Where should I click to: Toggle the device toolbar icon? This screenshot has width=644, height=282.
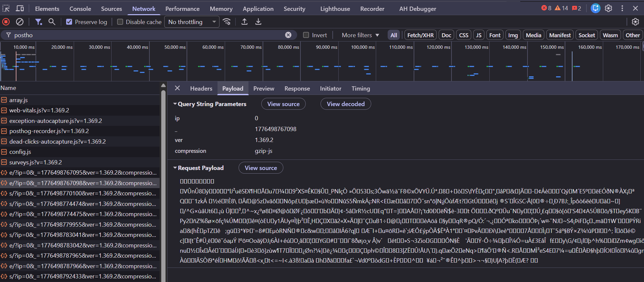pos(20,9)
